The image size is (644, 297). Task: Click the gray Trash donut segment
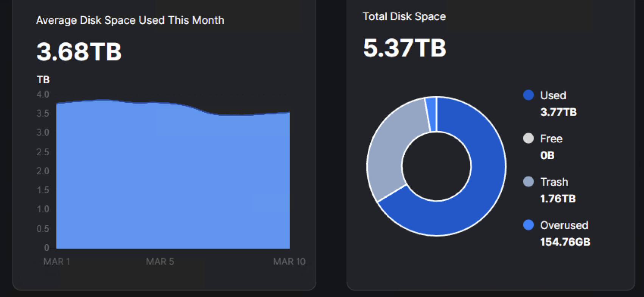point(390,152)
